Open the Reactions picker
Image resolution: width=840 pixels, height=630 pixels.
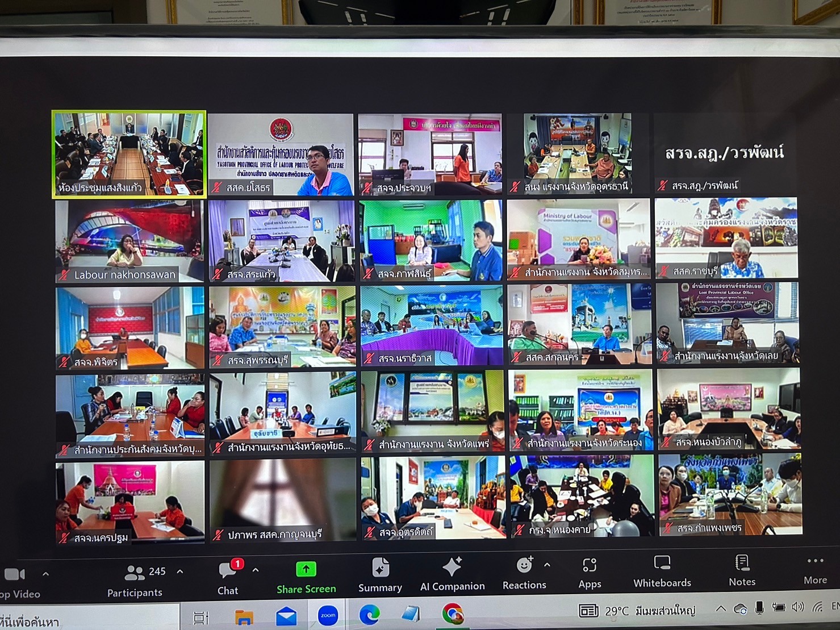[x=524, y=573]
